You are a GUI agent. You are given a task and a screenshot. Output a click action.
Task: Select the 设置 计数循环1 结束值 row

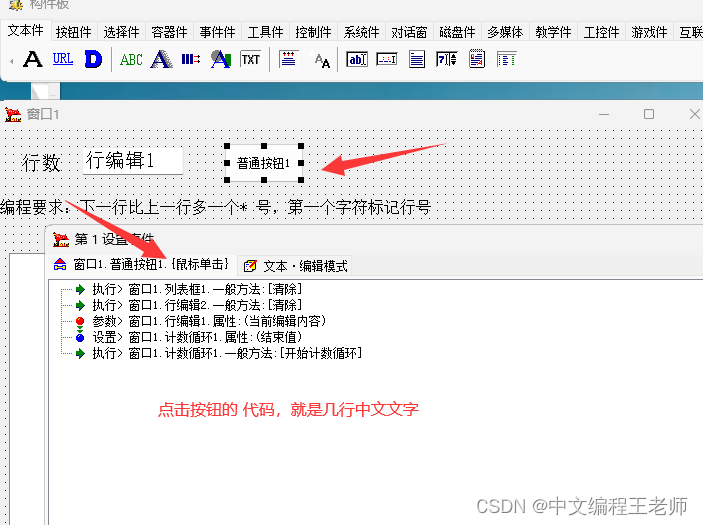tap(197, 337)
